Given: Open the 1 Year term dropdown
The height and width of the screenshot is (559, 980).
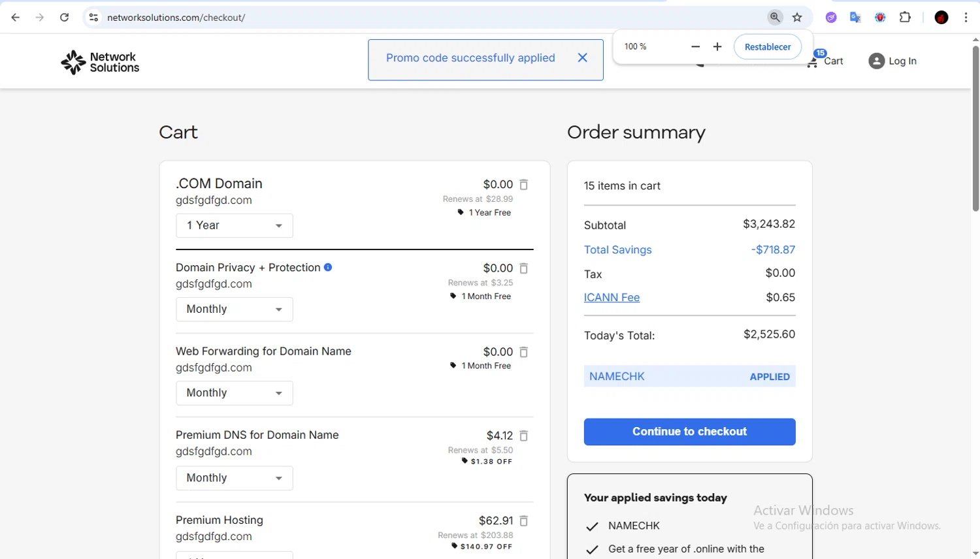Looking at the screenshot, I should [x=234, y=226].
